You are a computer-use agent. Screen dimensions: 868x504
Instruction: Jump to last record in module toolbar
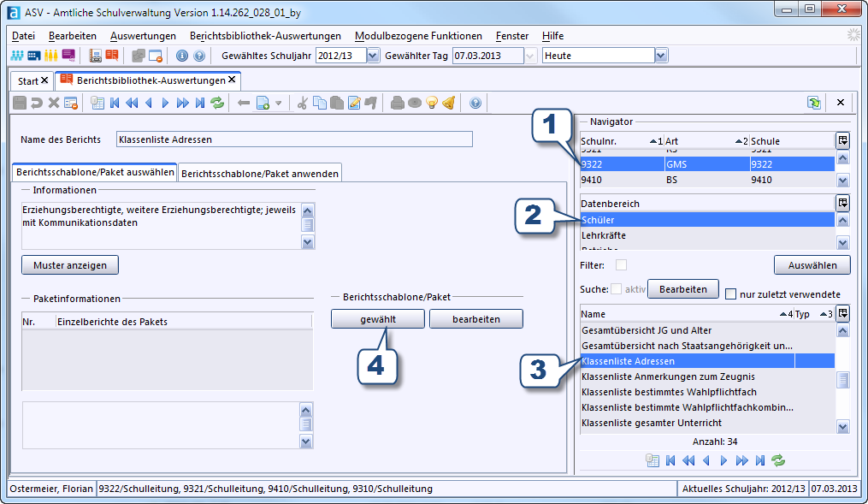tap(200, 103)
